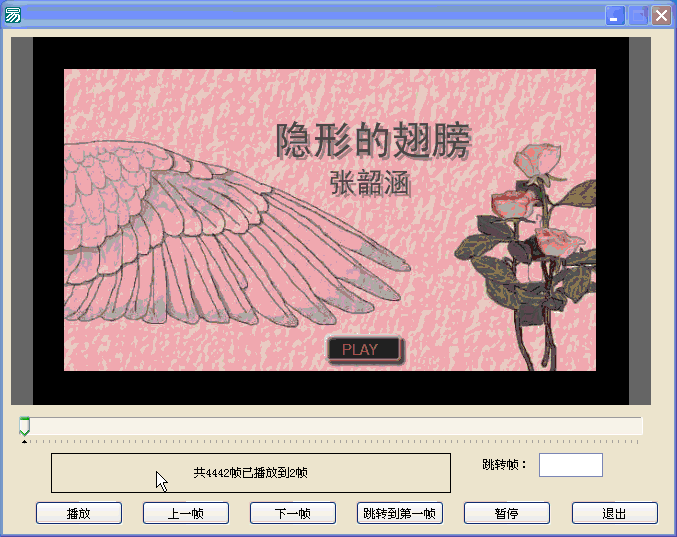Image resolution: width=677 pixels, height=537 pixels.
Task: Advance one frame with 下一帧
Action: [x=293, y=513]
